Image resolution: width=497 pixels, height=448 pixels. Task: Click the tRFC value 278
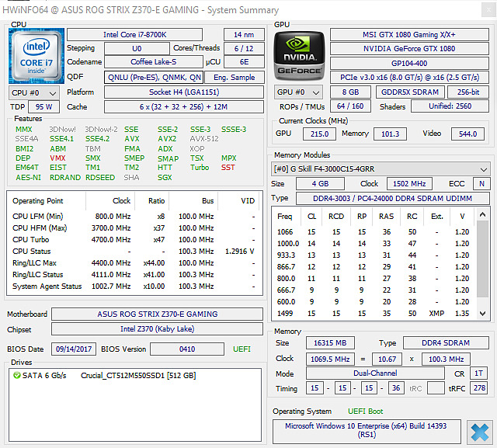[480, 387]
